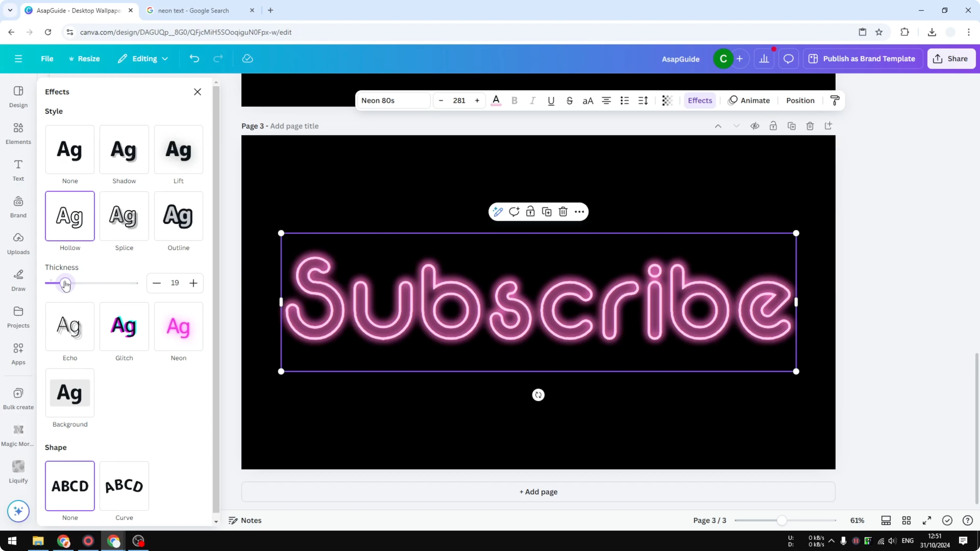Select the Text panel in the sidebar
The width and height of the screenshot is (980, 551).
pyautogui.click(x=18, y=170)
